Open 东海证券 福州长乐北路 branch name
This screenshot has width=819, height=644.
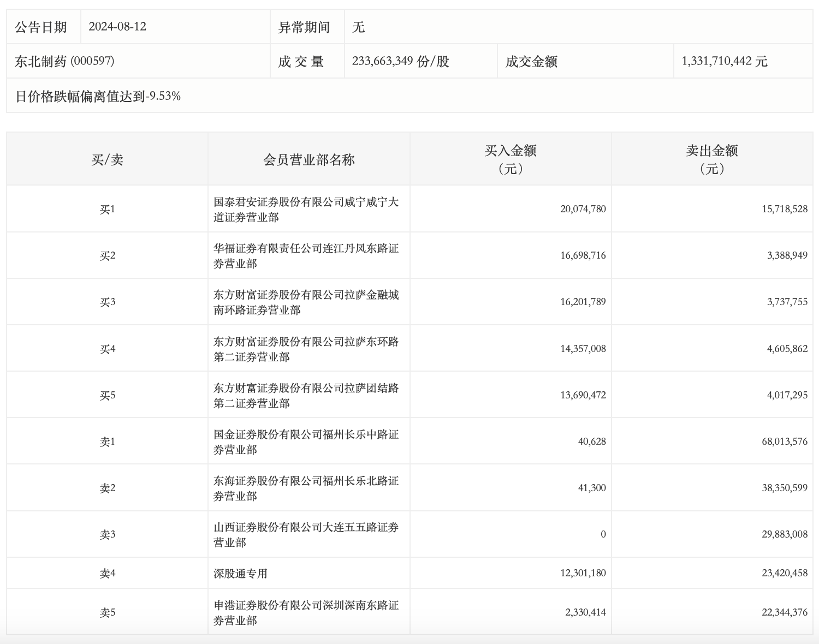pos(306,488)
